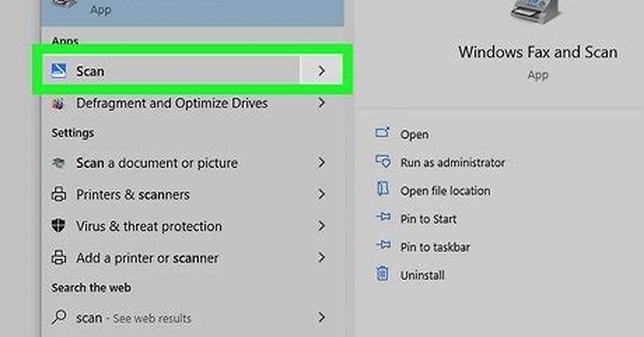Click the Pin to Start pin icon

point(382,217)
